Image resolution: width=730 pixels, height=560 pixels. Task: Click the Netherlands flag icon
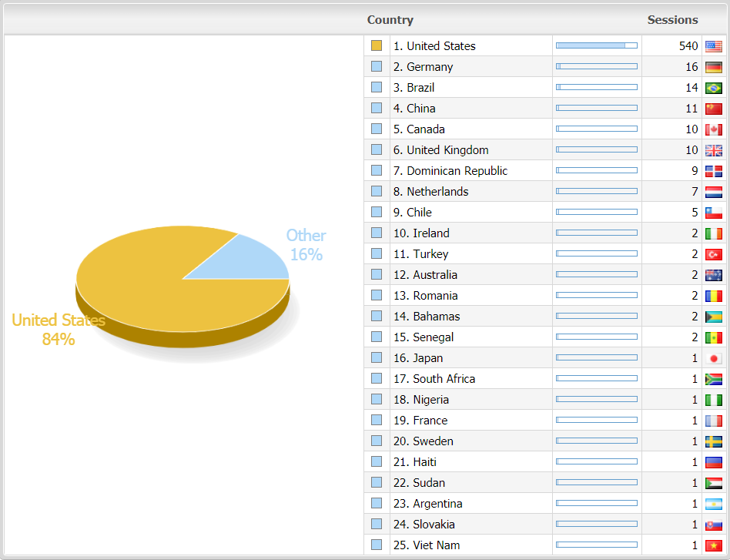pyautogui.click(x=713, y=192)
